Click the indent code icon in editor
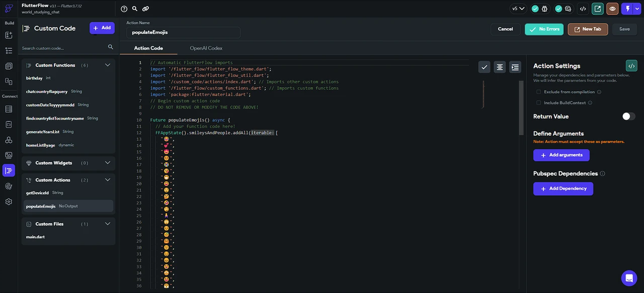This screenshot has height=293, width=644. click(515, 67)
